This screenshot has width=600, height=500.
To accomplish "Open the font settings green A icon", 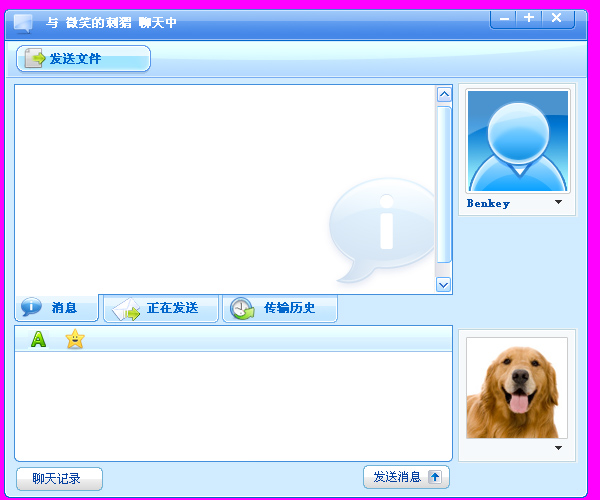I will (38, 339).
